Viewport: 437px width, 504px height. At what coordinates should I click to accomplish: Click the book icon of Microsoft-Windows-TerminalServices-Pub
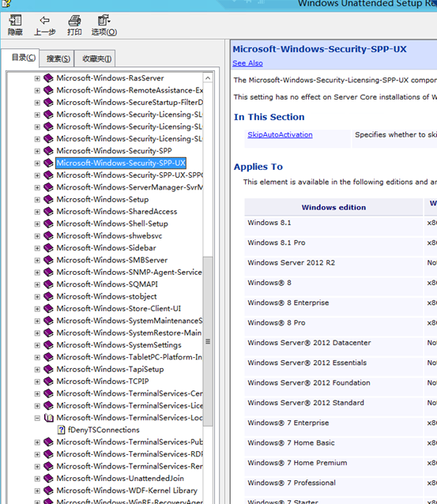pos(48,442)
